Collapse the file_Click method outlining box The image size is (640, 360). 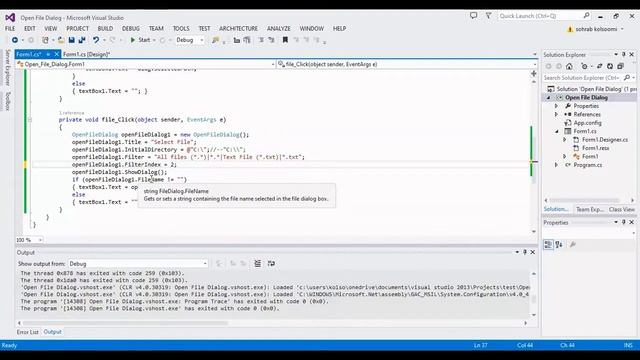[x=30, y=120]
